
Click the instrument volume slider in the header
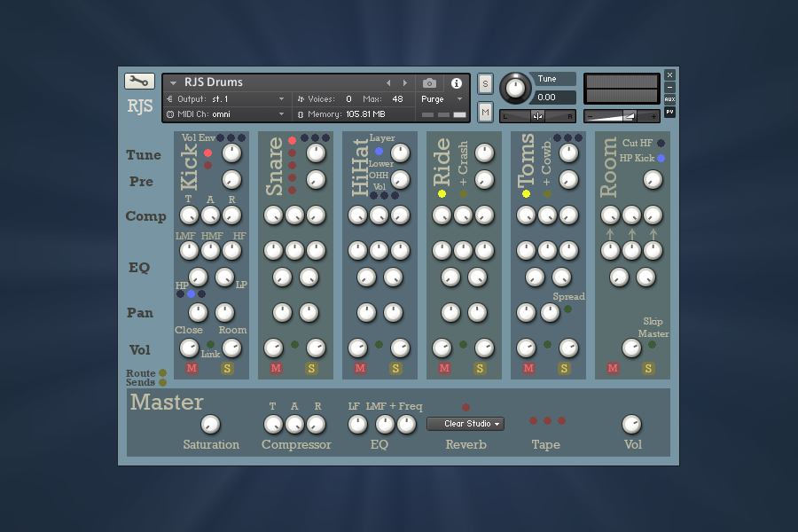pos(622,116)
